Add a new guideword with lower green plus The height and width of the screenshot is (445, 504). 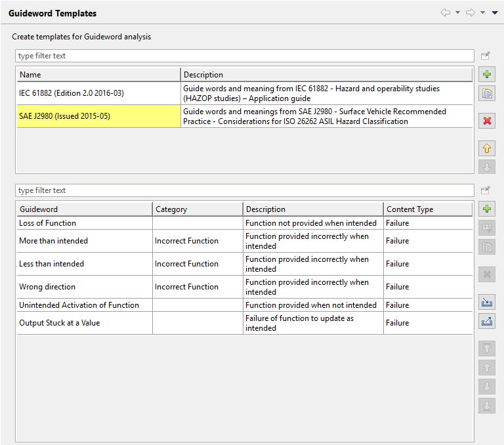pos(487,209)
